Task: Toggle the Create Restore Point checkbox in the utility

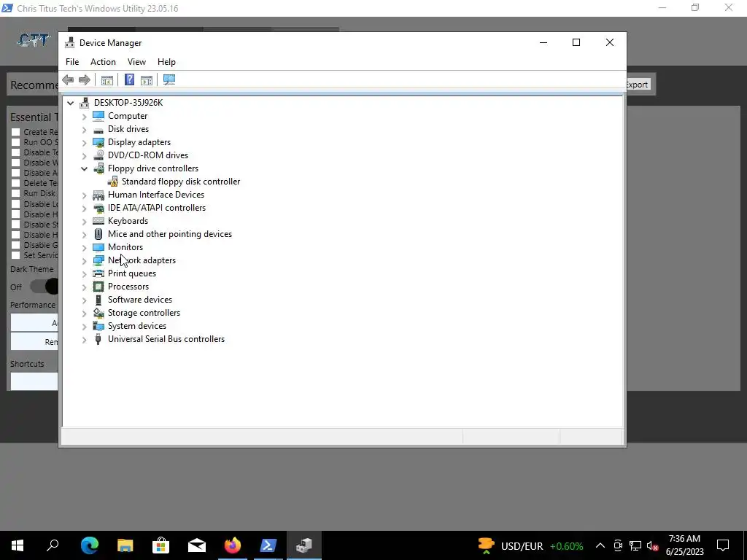Action: [16, 132]
